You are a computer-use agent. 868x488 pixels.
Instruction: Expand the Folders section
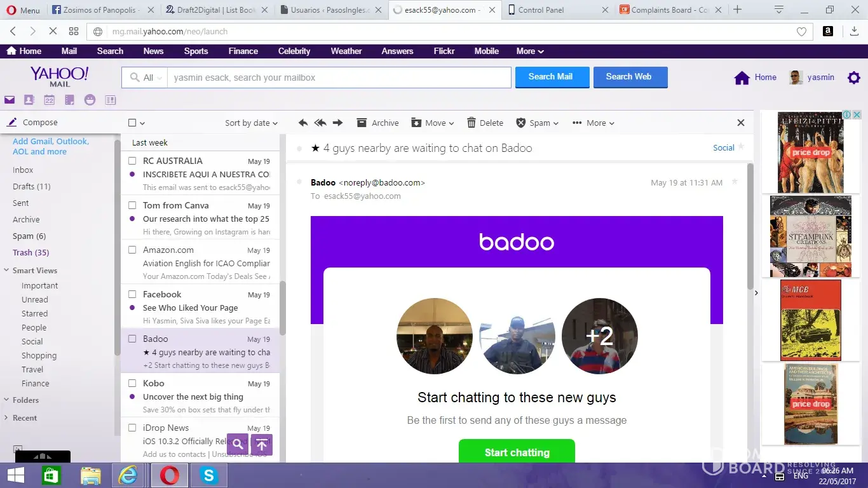6,400
